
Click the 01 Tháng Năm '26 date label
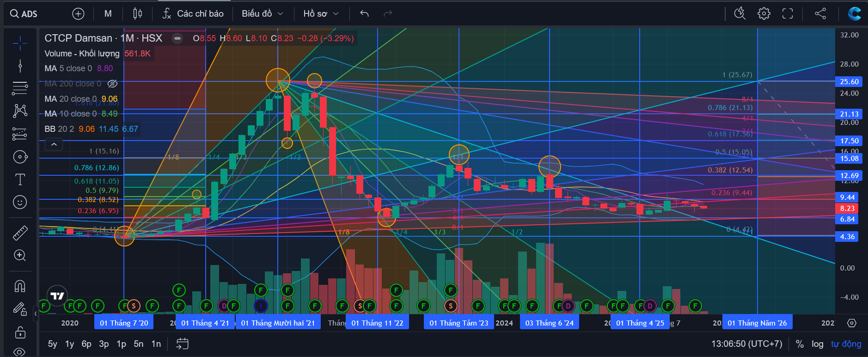pyautogui.click(x=757, y=323)
